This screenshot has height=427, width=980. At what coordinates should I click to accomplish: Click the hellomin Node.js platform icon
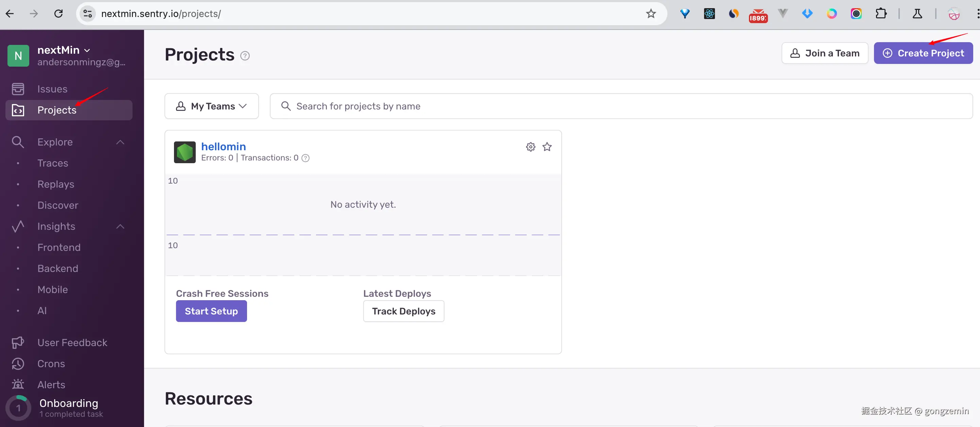coord(185,152)
